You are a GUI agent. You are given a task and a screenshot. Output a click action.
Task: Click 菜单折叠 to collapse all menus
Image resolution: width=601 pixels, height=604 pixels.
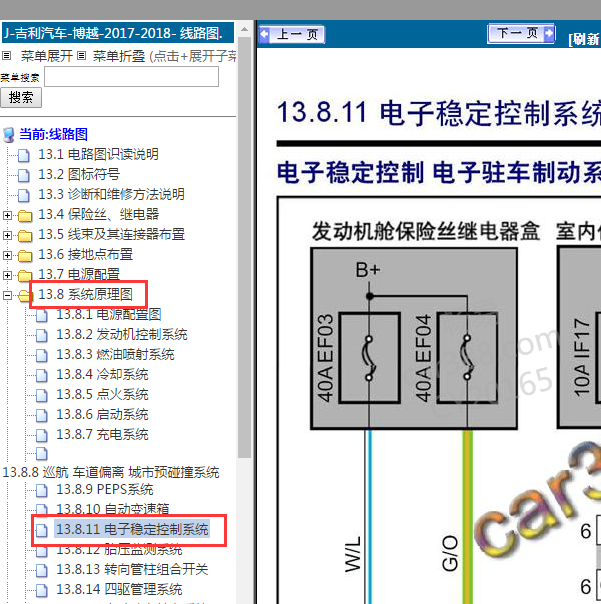pyautogui.click(x=119, y=56)
